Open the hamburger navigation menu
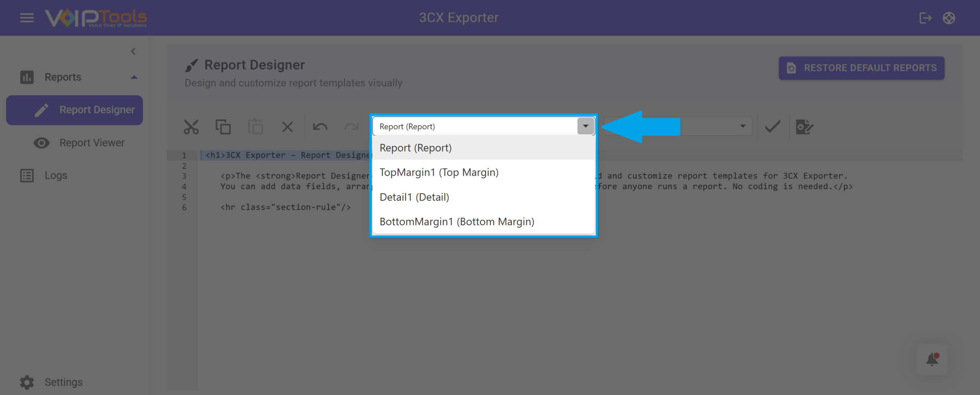The image size is (980, 395). click(x=27, y=18)
